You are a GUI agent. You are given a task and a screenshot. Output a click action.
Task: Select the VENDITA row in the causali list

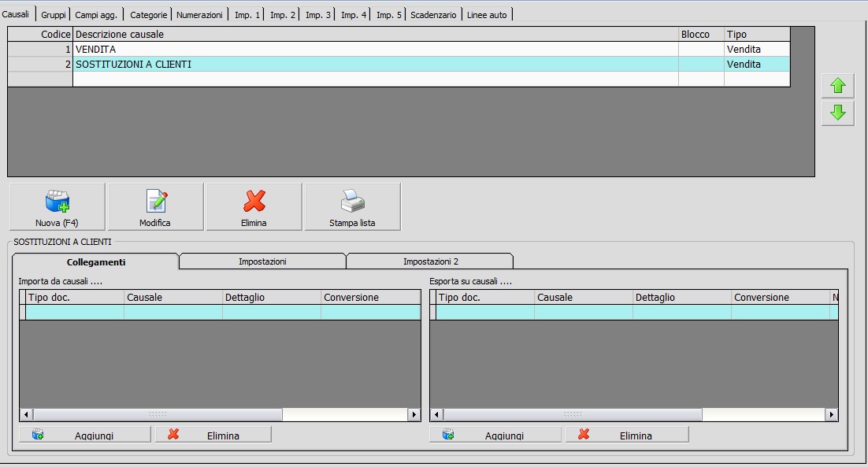399,50
